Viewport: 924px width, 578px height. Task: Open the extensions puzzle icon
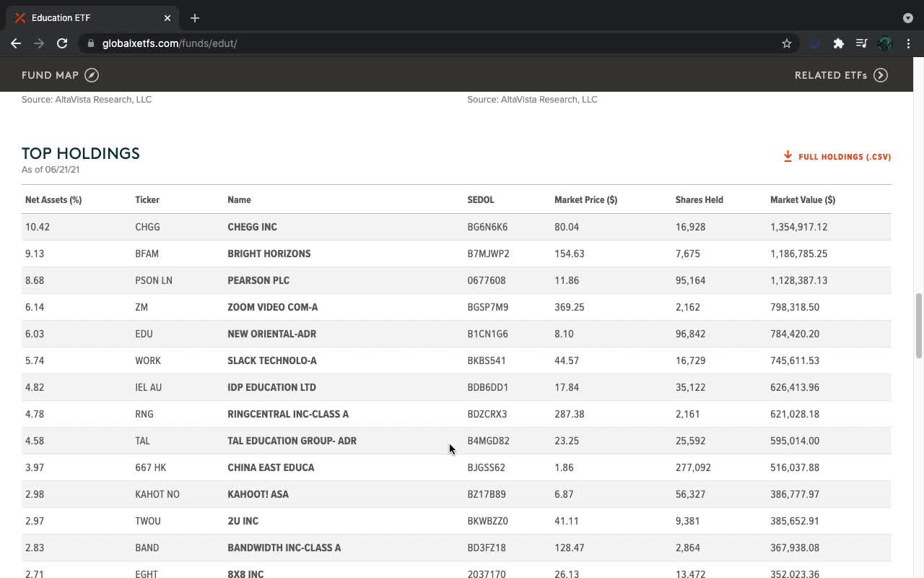pos(838,43)
